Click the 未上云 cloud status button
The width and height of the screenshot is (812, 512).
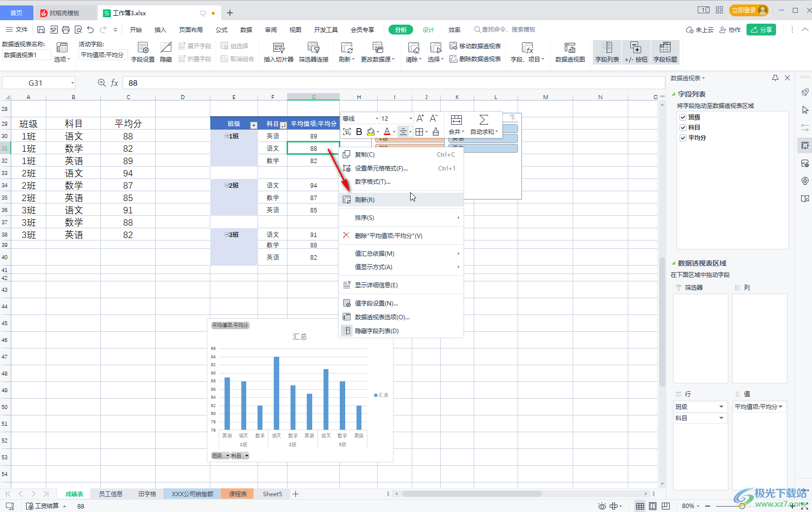pos(699,30)
